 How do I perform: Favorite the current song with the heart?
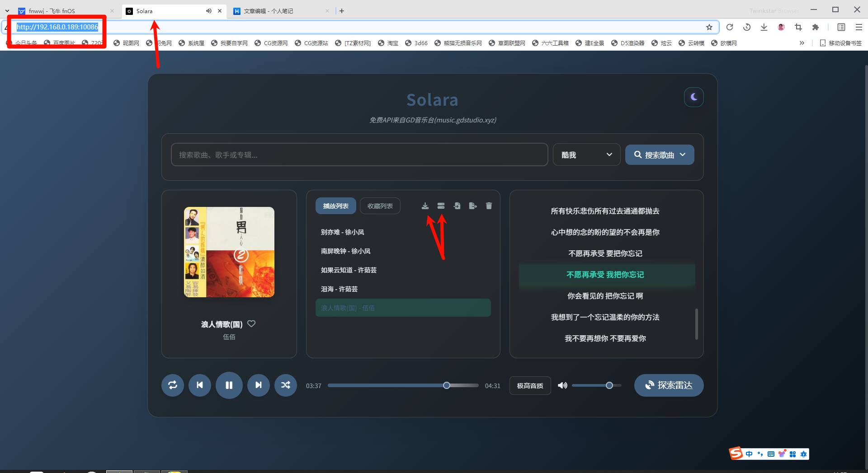pyautogui.click(x=251, y=323)
